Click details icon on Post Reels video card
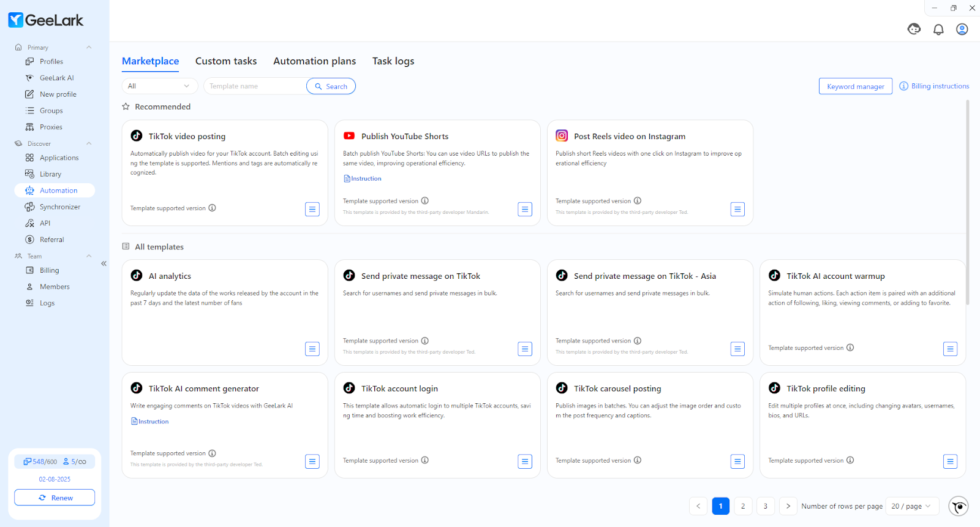The width and height of the screenshot is (980, 527). coord(737,210)
